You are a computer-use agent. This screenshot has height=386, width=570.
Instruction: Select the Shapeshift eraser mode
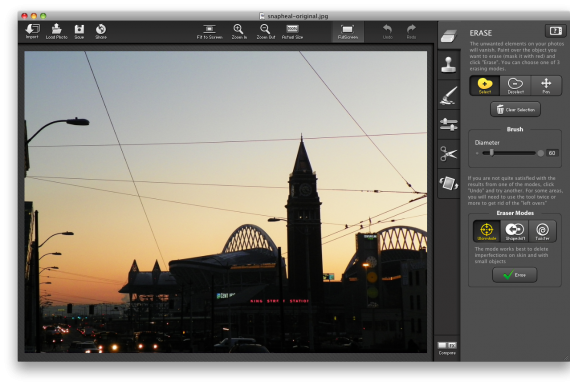(x=515, y=231)
